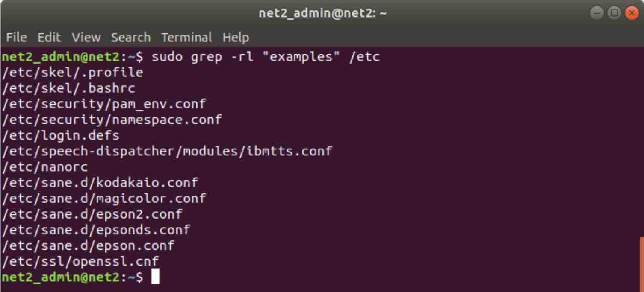
Task: Select the /etc/sane.d/kodakaio.conf path
Action: (98, 182)
